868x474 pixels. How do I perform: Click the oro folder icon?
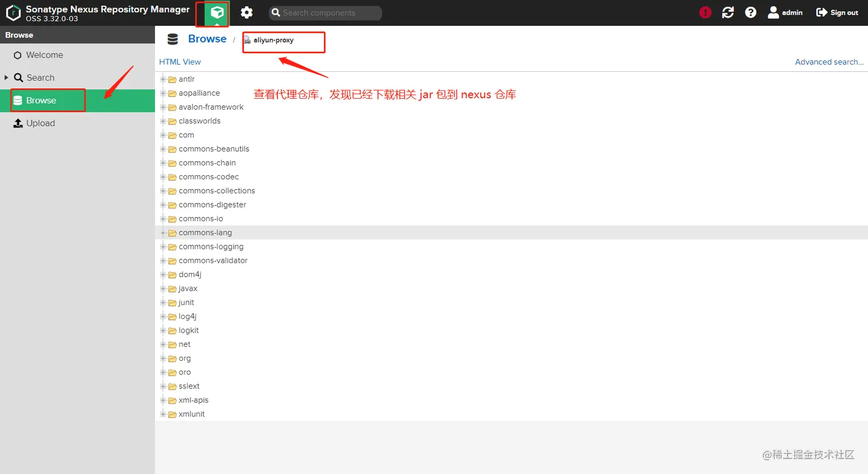point(172,373)
